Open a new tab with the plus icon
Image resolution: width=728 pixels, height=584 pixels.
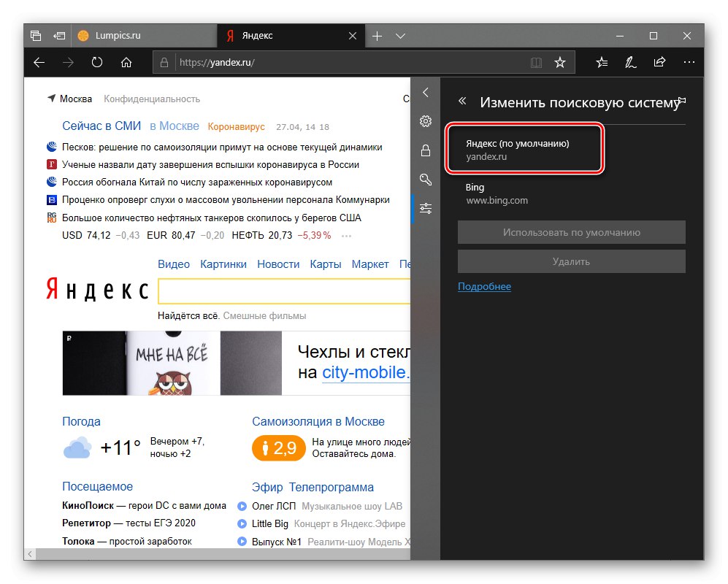tap(377, 36)
